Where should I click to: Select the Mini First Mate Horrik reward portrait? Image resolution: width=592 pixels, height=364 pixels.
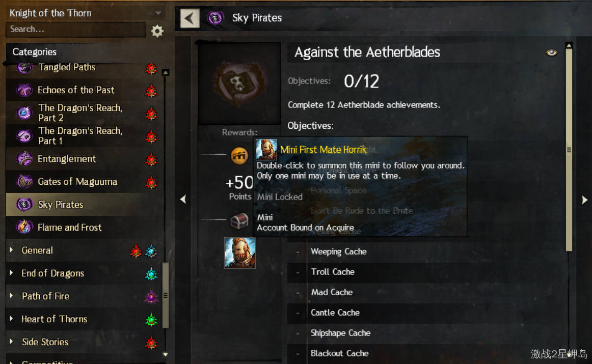coord(240,253)
